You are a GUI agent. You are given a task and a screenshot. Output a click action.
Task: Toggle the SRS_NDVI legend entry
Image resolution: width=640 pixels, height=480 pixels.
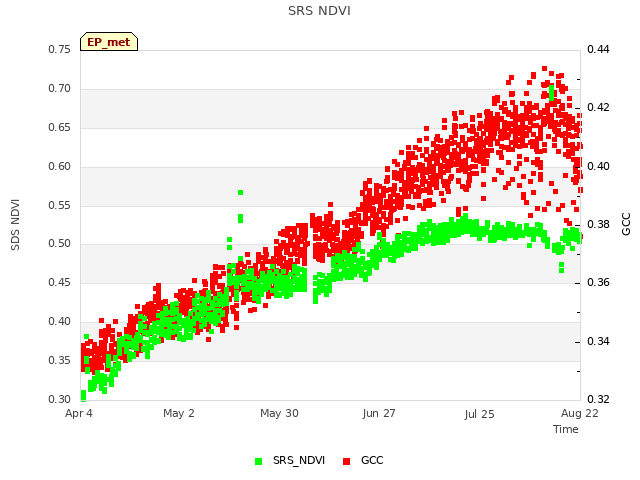click(290, 461)
